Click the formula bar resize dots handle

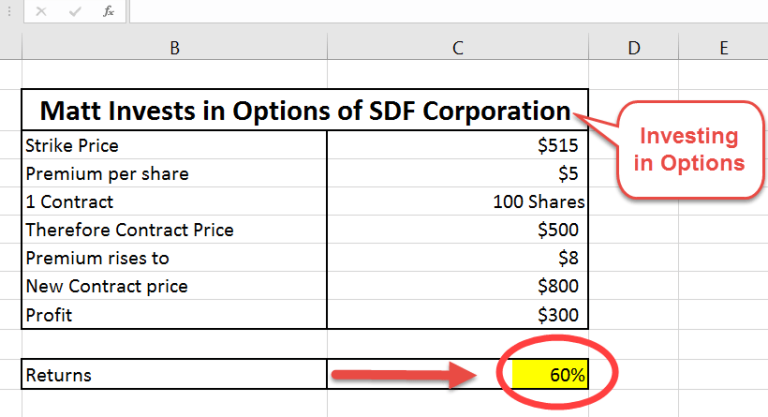tap(9, 11)
